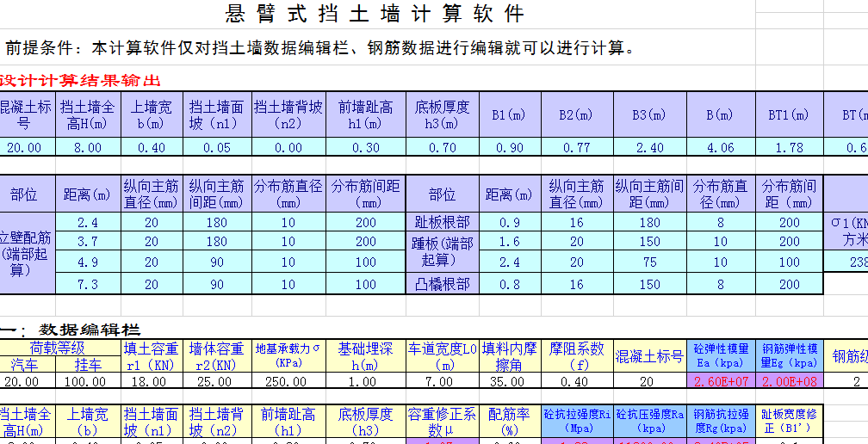Select the B1(m) header cell
The width and height of the screenshot is (868, 444).
pos(510,114)
